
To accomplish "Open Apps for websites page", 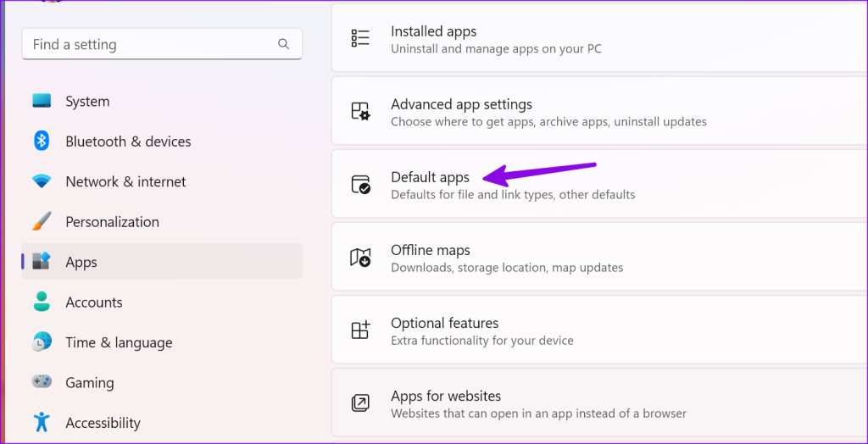I will click(x=599, y=403).
